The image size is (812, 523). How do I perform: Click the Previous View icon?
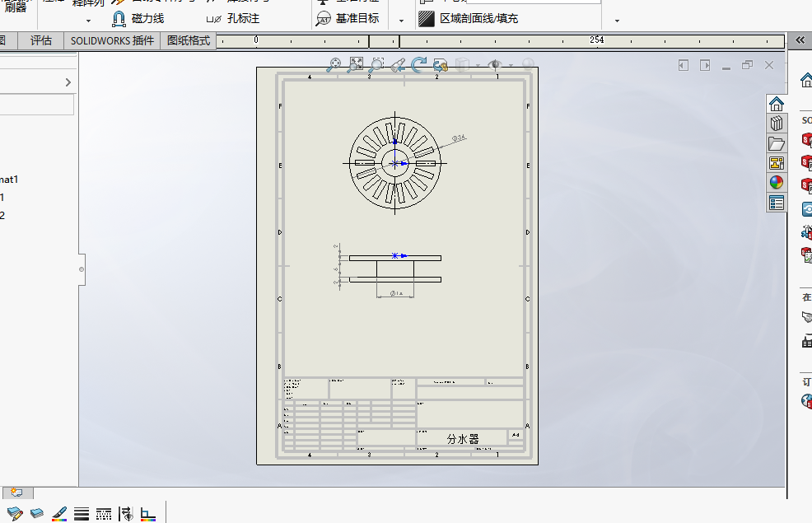coord(398,65)
